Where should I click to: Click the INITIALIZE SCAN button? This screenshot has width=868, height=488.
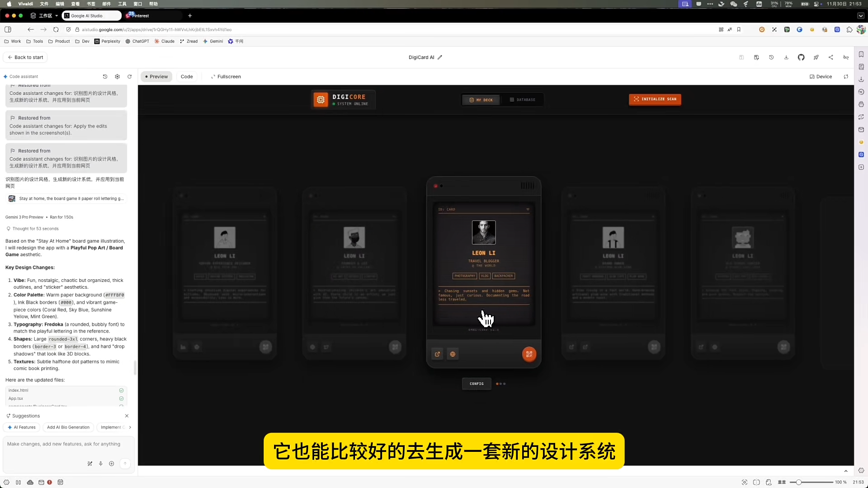[x=655, y=99]
